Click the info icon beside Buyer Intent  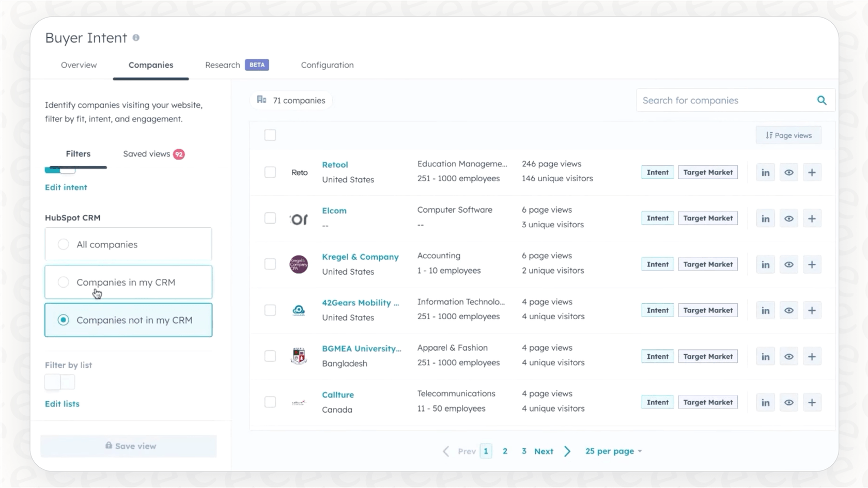136,37
